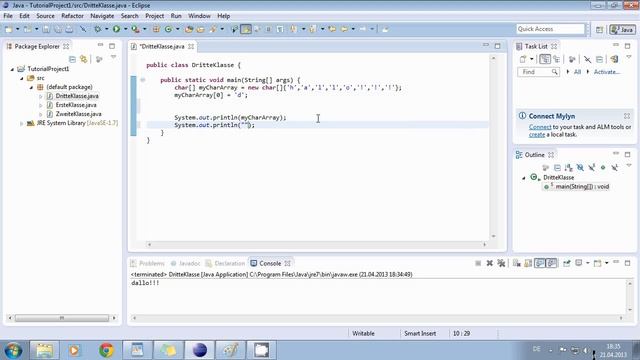Click Sort icon in Outline toolbar

pos(569,167)
